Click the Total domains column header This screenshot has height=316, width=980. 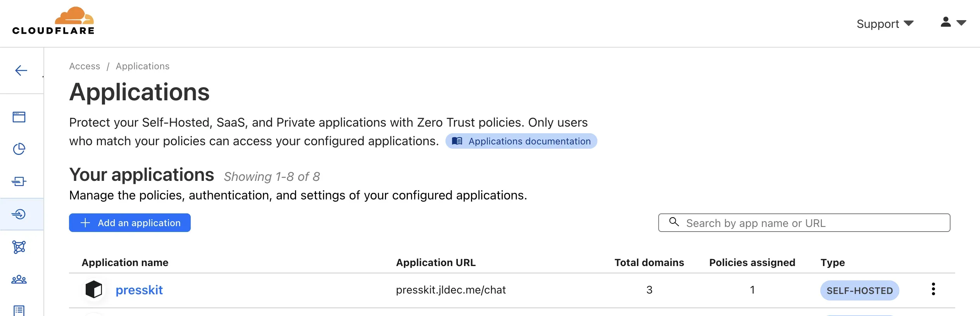pos(649,263)
